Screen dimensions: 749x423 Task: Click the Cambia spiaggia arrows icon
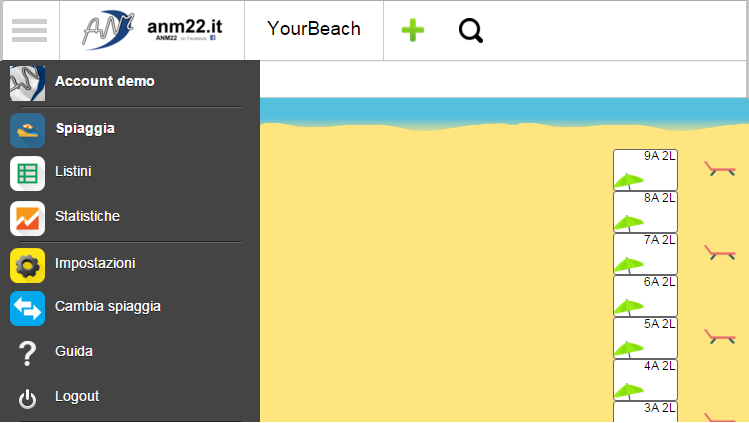tap(28, 308)
